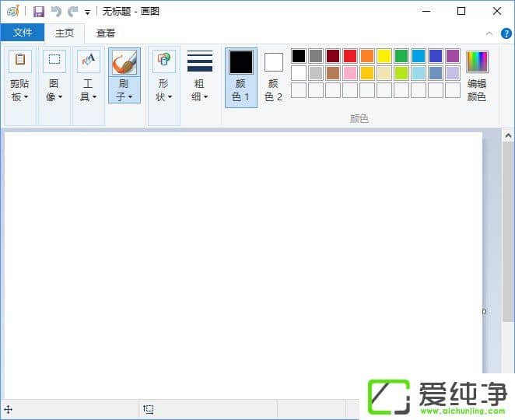This screenshot has width=515, height=420.
Task: Pick the gold color swatch
Action: (x=367, y=73)
